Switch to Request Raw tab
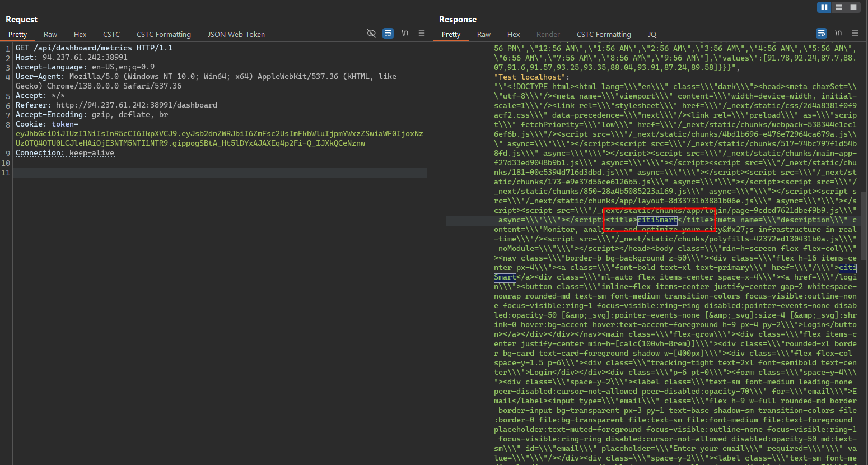This screenshot has height=465, width=868. click(x=50, y=35)
